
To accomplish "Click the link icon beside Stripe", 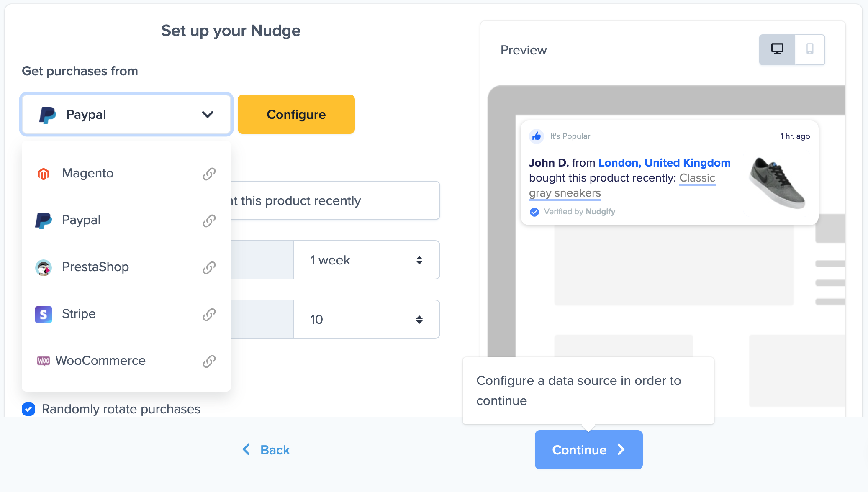I will [209, 314].
